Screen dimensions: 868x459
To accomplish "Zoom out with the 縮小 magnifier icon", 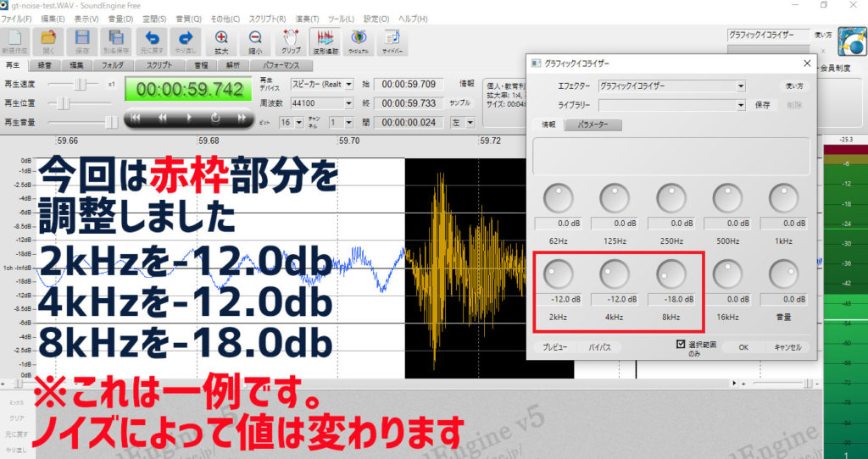I will coord(255,41).
